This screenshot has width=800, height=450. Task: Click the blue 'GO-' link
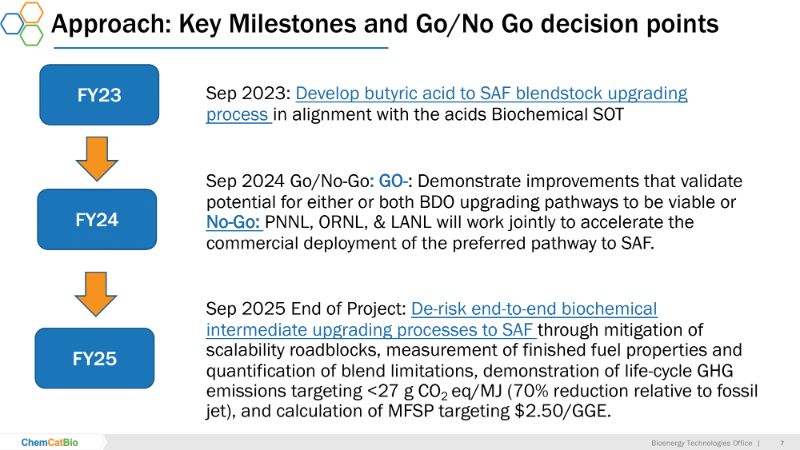point(391,180)
